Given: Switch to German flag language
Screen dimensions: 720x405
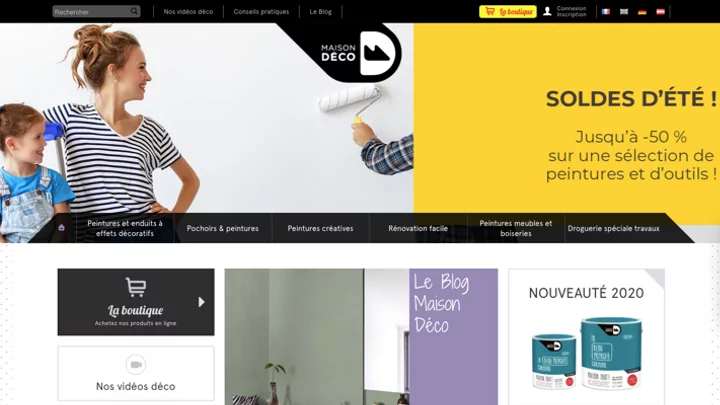Looking at the screenshot, I should point(642,11).
